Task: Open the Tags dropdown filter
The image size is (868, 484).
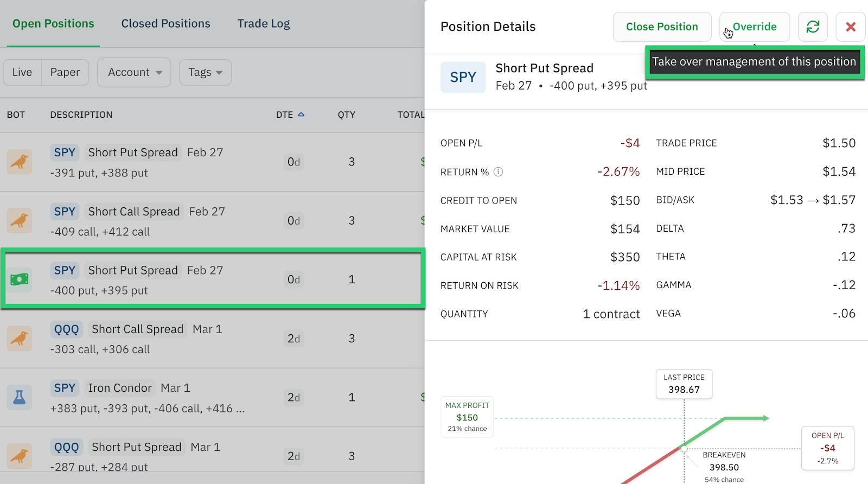Action: 205,72
